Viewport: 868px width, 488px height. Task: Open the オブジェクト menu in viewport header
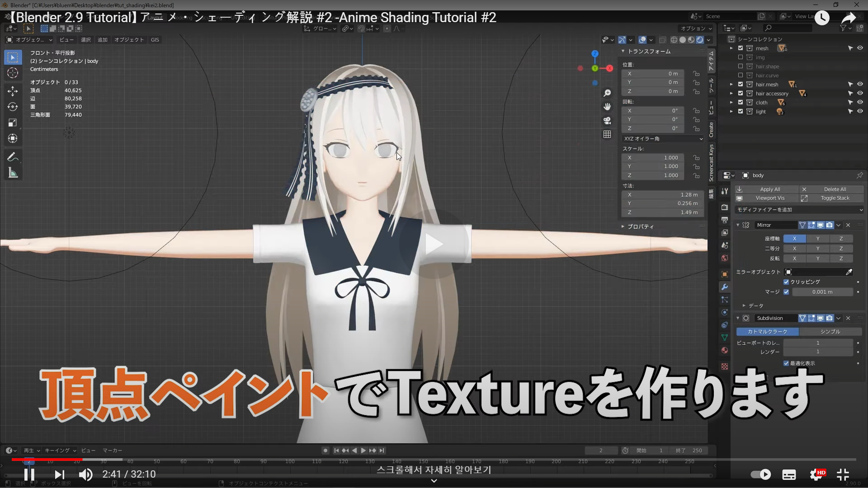(x=129, y=40)
